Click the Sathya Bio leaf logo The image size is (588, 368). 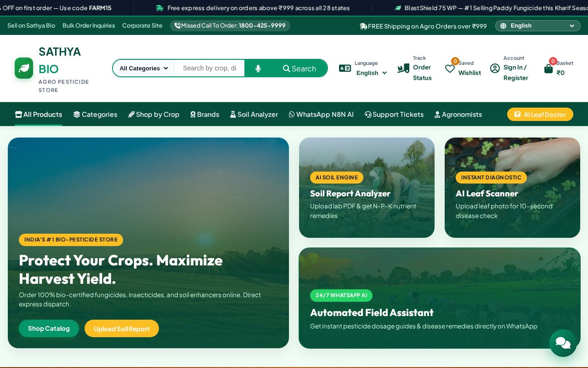[x=24, y=68]
